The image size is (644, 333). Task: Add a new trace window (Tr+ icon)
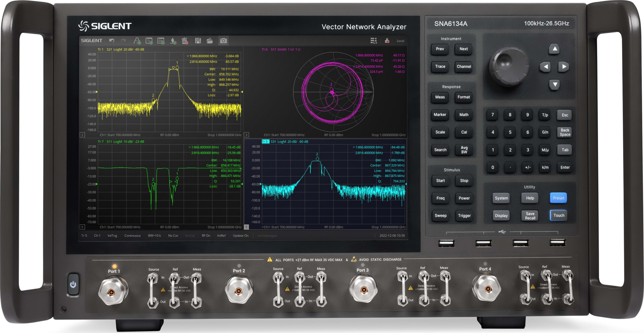(149, 40)
